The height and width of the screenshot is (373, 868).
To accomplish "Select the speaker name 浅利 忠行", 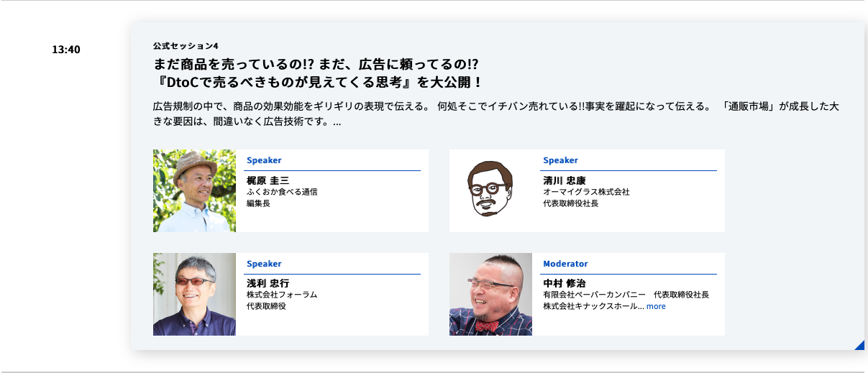I will tap(268, 283).
